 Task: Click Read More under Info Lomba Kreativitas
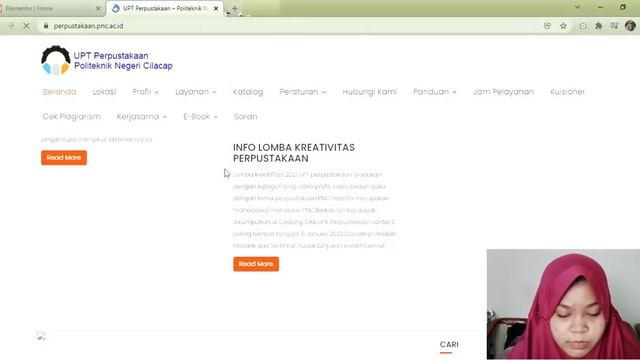click(x=256, y=264)
